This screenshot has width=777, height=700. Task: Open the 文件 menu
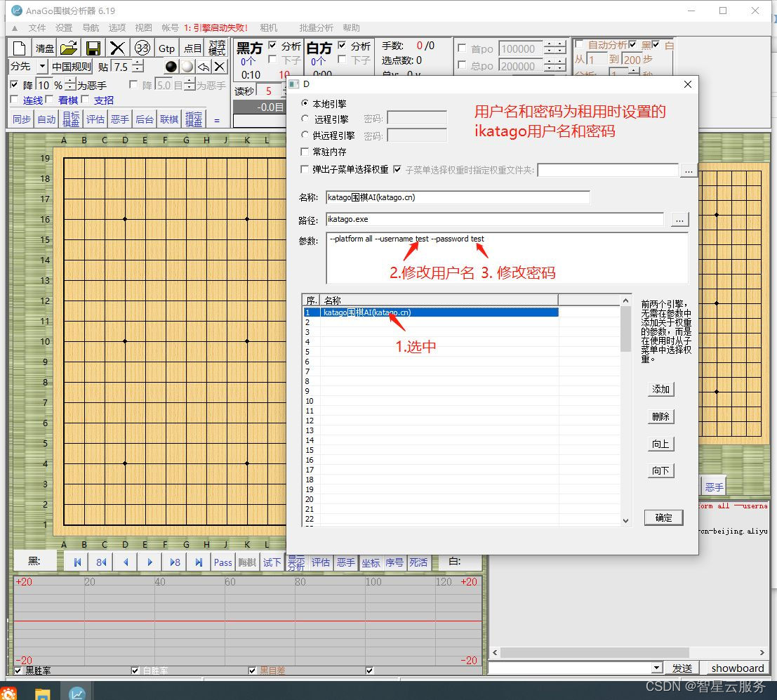pyautogui.click(x=37, y=28)
